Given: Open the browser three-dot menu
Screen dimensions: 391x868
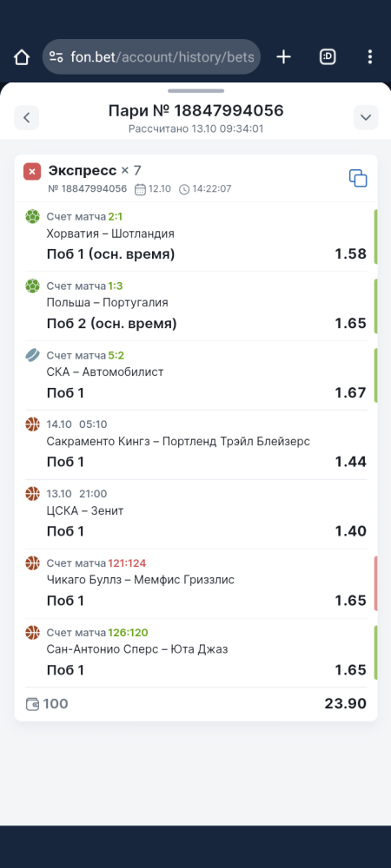Looking at the screenshot, I should [370, 56].
